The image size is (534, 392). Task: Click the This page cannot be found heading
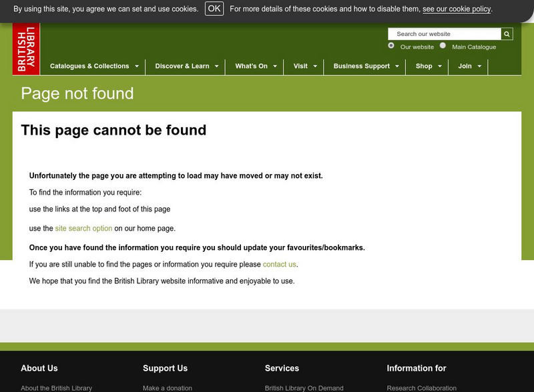tap(113, 130)
